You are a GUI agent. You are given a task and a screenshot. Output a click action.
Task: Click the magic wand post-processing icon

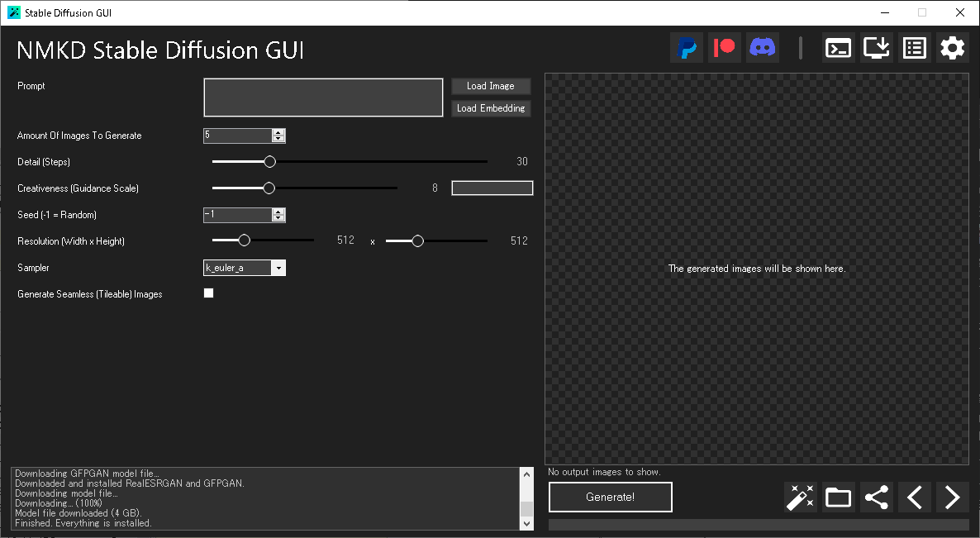pos(800,497)
